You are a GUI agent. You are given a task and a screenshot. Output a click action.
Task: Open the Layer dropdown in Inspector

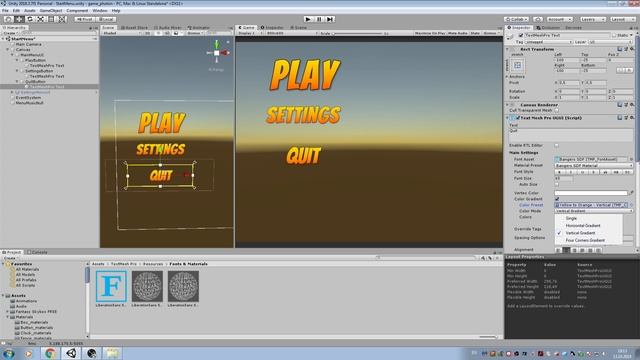(x=610, y=42)
